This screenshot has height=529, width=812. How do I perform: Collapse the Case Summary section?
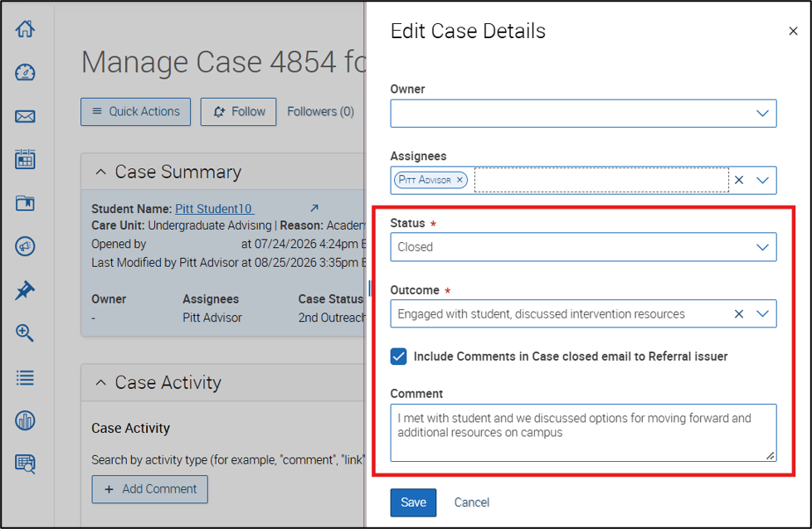coord(101,172)
